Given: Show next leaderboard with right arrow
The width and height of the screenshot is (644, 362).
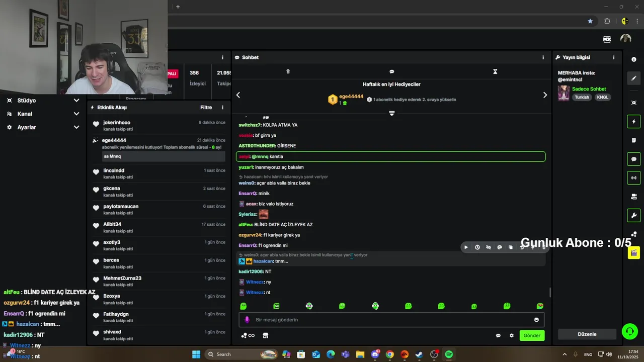Looking at the screenshot, I should (x=545, y=95).
